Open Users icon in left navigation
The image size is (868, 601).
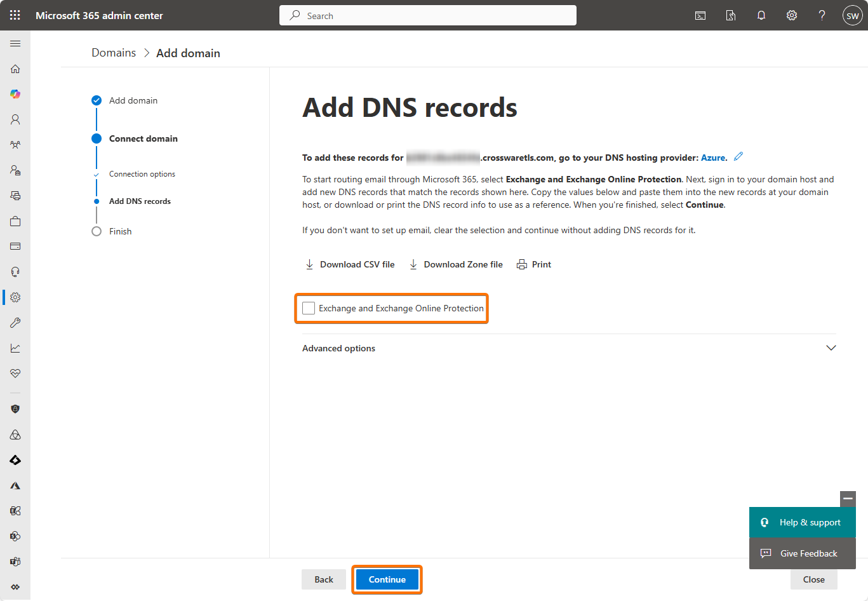[15, 119]
